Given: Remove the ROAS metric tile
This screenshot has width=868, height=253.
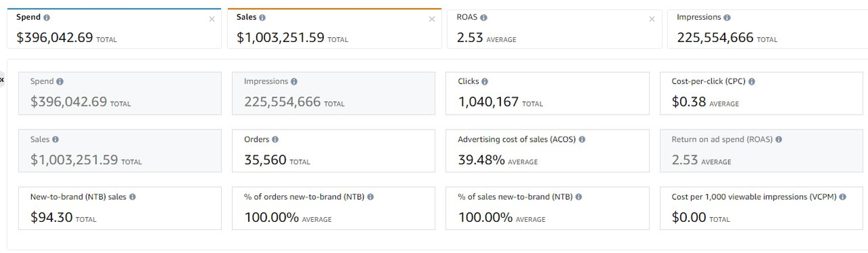Looking at the screenshot, I should (652, 19).
